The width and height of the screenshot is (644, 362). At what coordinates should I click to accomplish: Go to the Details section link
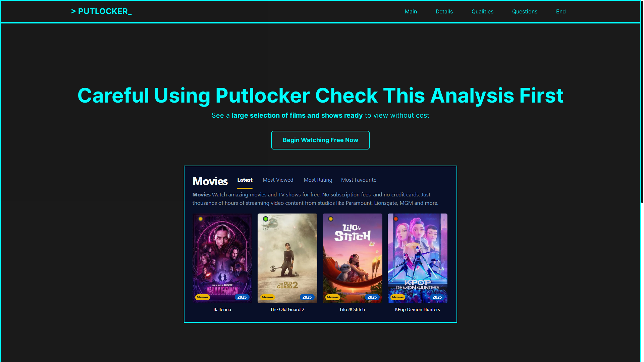coord(444,11)
